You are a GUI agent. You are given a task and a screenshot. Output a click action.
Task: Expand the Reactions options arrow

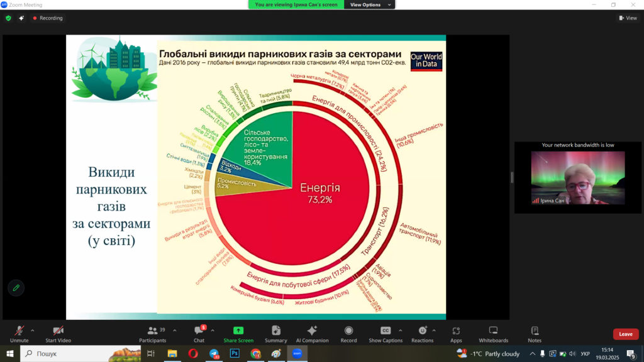[435, 330]
